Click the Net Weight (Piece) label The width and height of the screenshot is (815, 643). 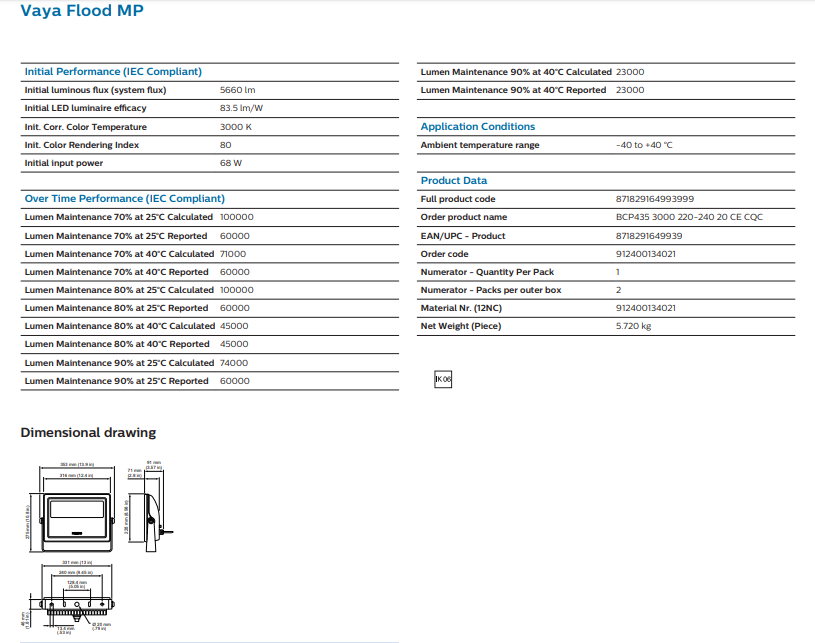pos(461,326)
